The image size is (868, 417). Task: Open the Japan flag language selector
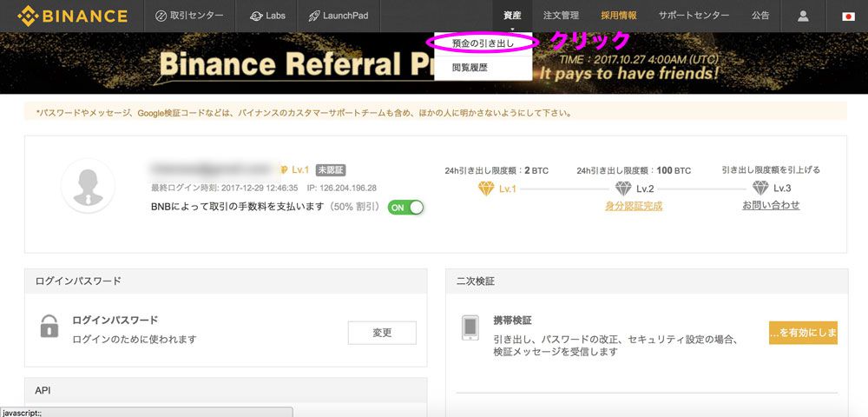click(x=848, y=16)
